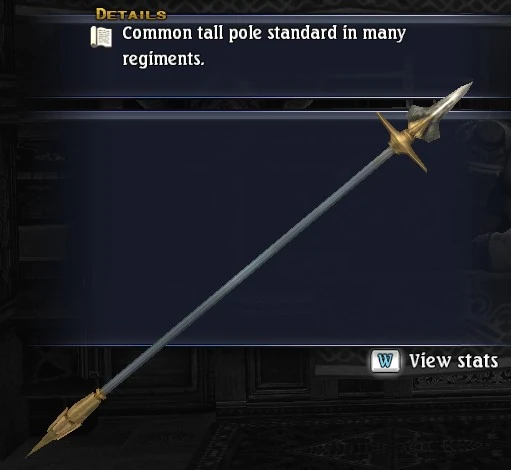Image resolution: width=511 pixels, height=470 pixels.
Task: Select the silver spearhead tip
Action: point(457,96)
